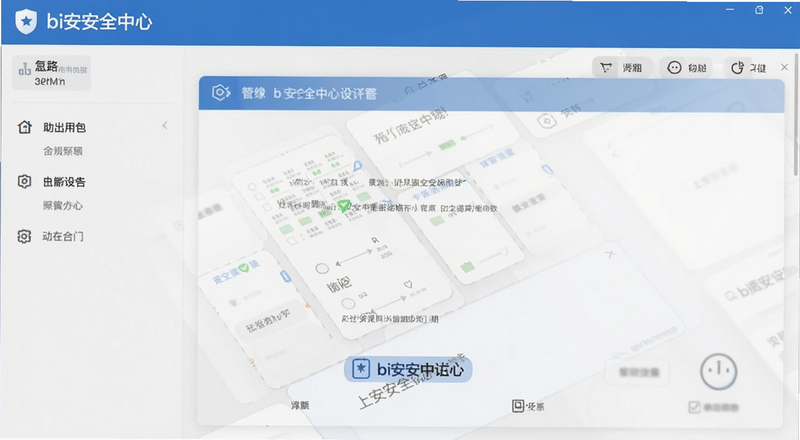Click the panel header text ending 安全中心设详警
This screenshot has height=440, width=800.
point(309,93)
